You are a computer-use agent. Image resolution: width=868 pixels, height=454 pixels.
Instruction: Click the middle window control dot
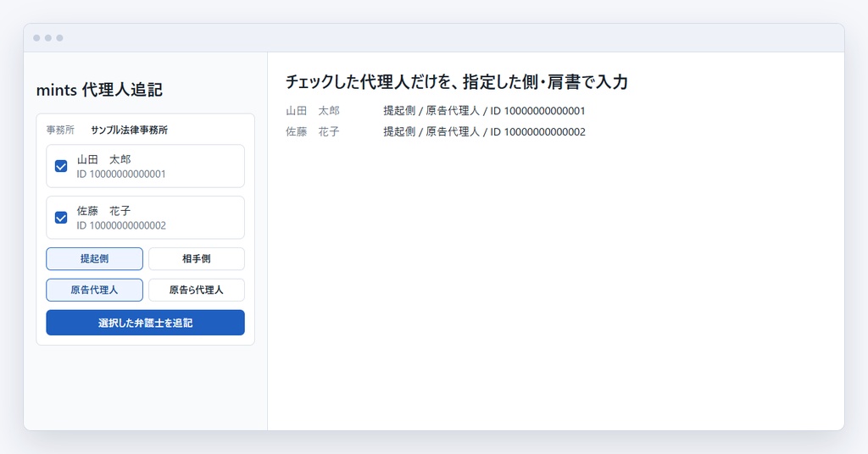48,38
